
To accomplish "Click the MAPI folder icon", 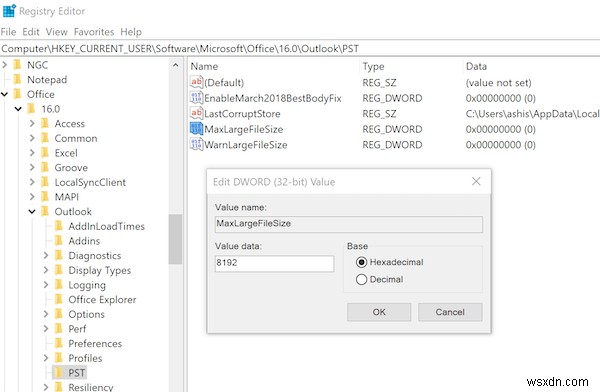I will coord(45,197).
